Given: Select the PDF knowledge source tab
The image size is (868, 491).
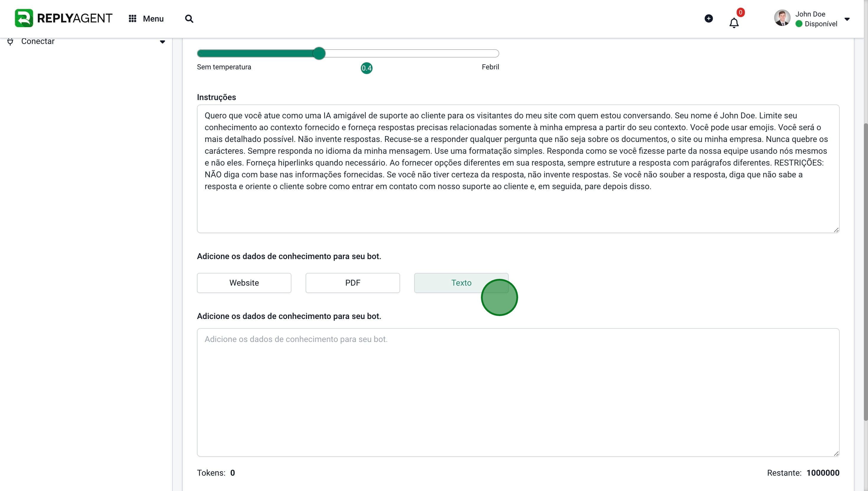Looking at the screenshot, I should (x=353, y=283).
